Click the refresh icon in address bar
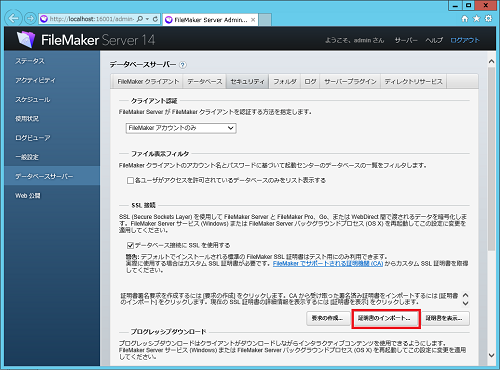 coord(155,19)
